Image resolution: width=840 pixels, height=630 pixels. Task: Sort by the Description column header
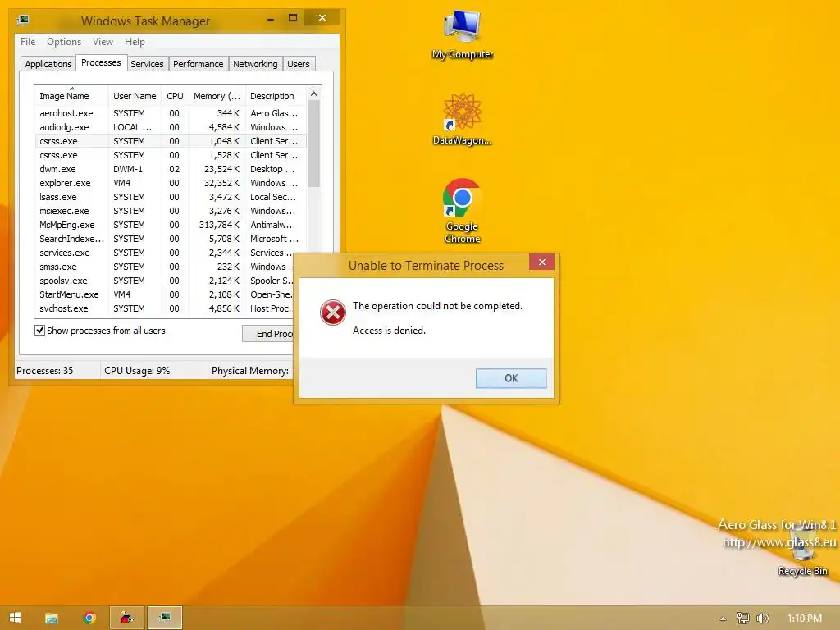(x=276, y=96)
